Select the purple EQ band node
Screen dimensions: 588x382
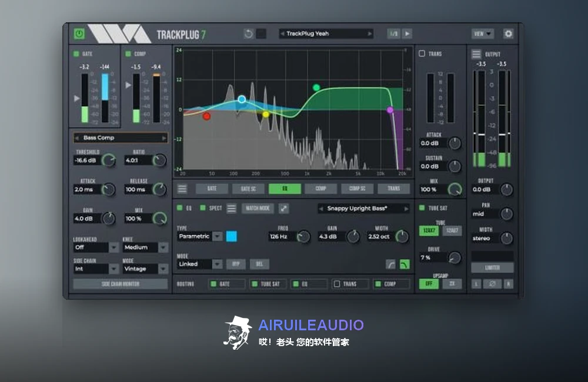tap(390, 110)
